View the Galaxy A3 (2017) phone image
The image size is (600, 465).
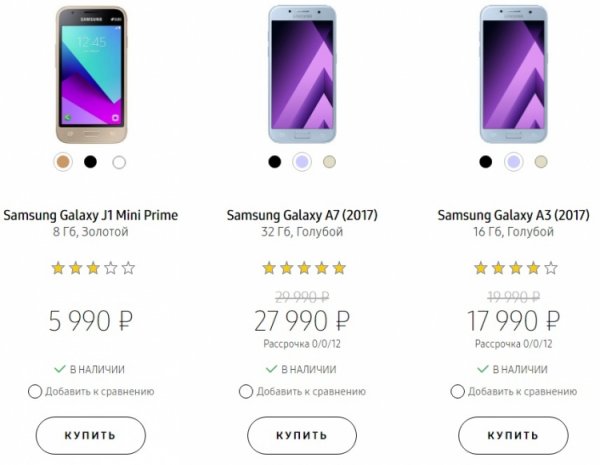point(513,72)
